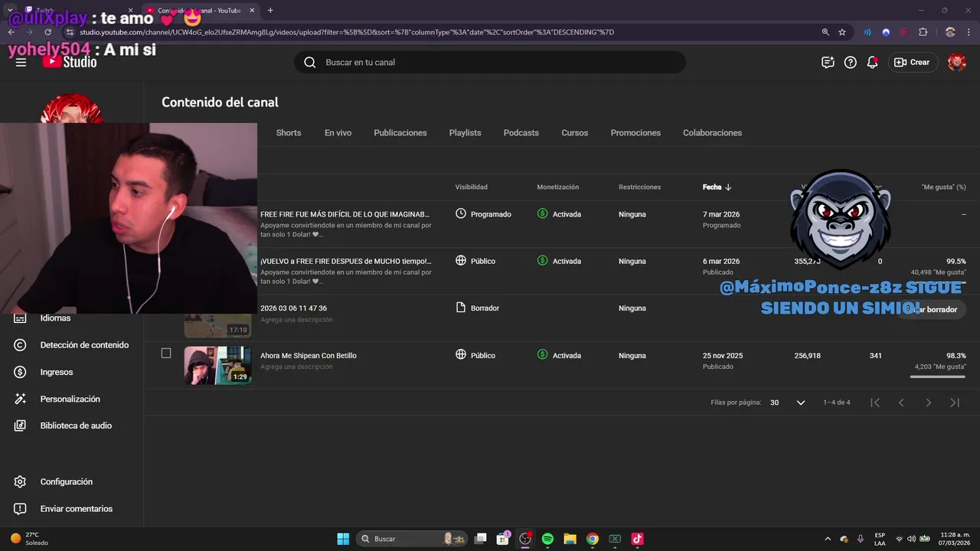
Task: Open the draft titled 2026 03 06 11 47 36
Action: [x=293, y=308]
